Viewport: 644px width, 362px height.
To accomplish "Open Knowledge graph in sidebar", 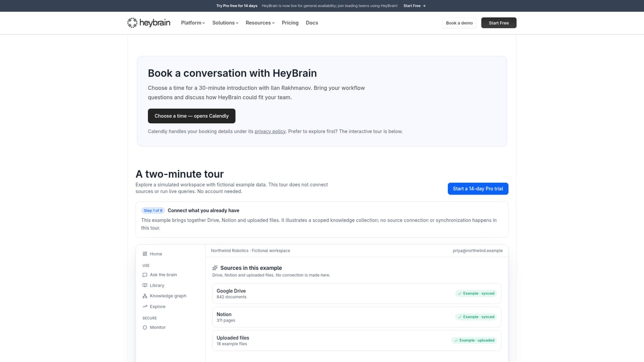I will pos(164,296).
